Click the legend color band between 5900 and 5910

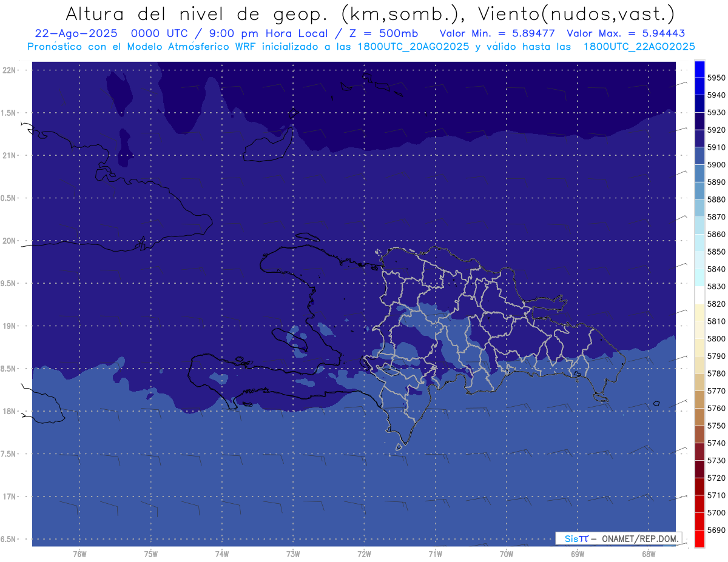click(x=699, y=156)
